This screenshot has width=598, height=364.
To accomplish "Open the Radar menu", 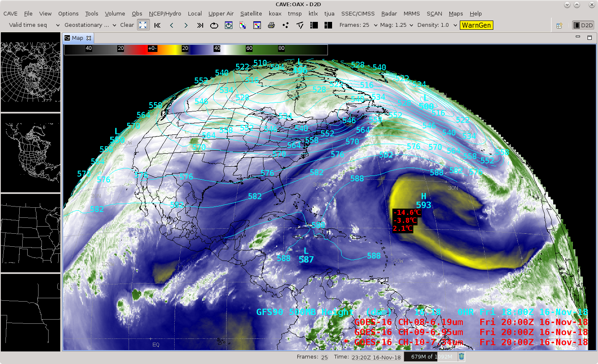I will (389, 13).
